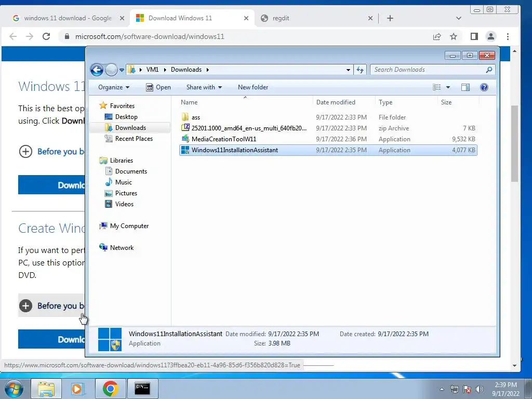Click the share page icon in Chrome

point(437,37)
